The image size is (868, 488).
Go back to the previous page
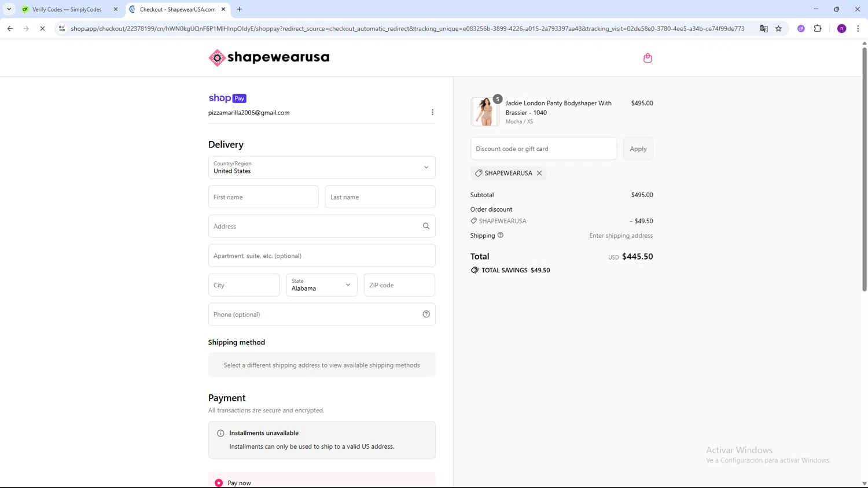tap(10, 28)
